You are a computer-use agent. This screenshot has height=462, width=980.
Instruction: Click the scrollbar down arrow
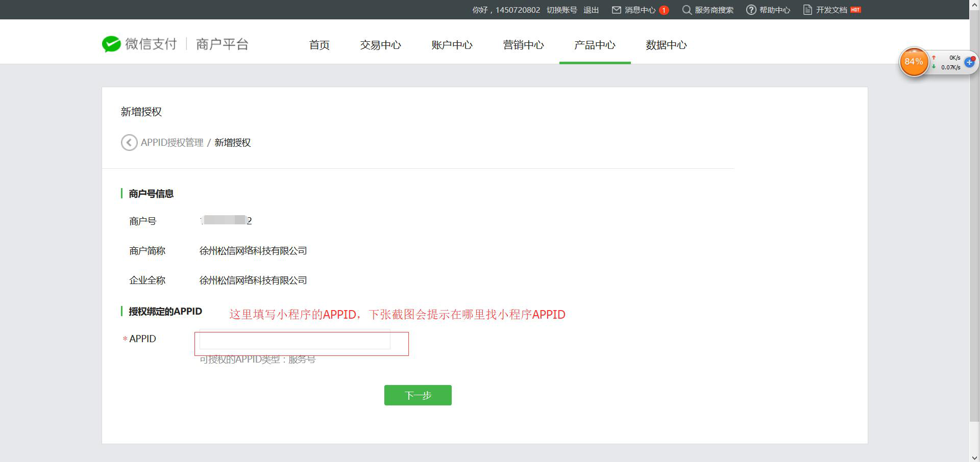974,457
